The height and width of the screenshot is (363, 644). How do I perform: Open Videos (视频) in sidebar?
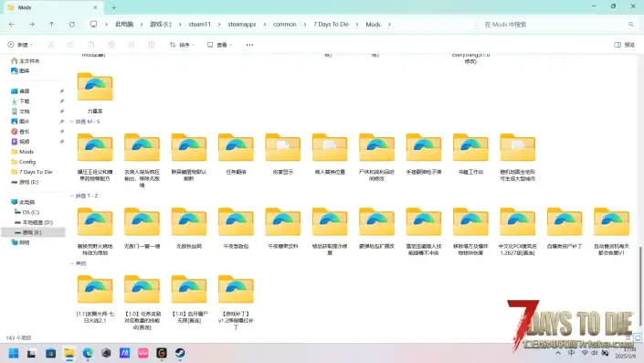pos(20,142)
